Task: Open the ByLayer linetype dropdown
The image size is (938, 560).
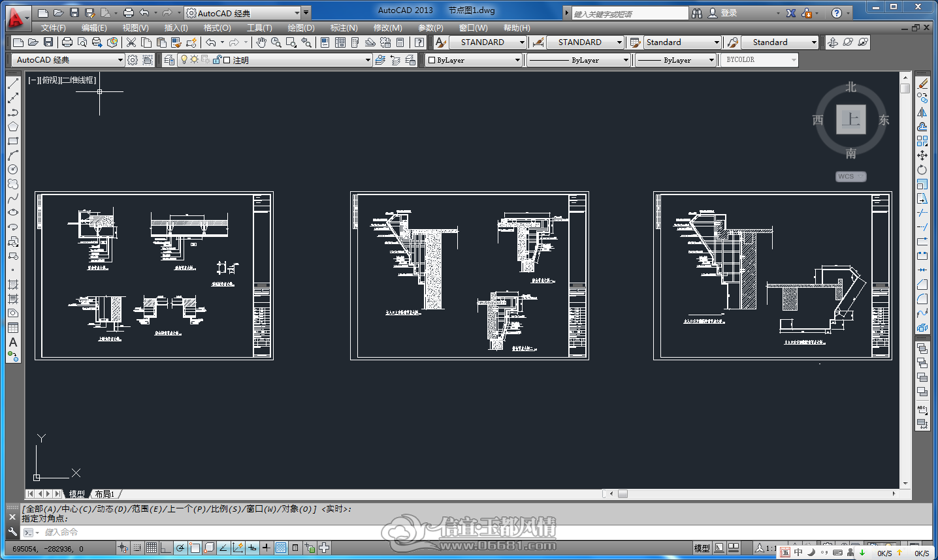Action: [x=579, y=60]
